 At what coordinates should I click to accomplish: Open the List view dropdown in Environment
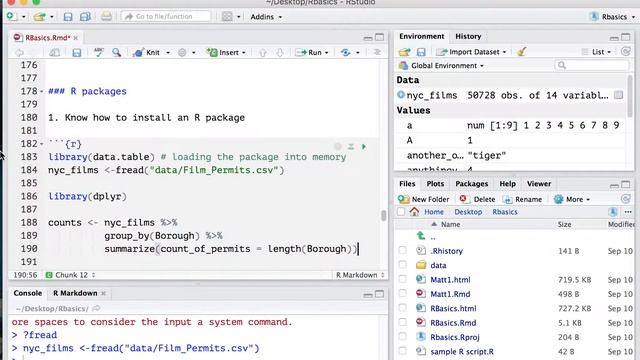click(596, 52)
